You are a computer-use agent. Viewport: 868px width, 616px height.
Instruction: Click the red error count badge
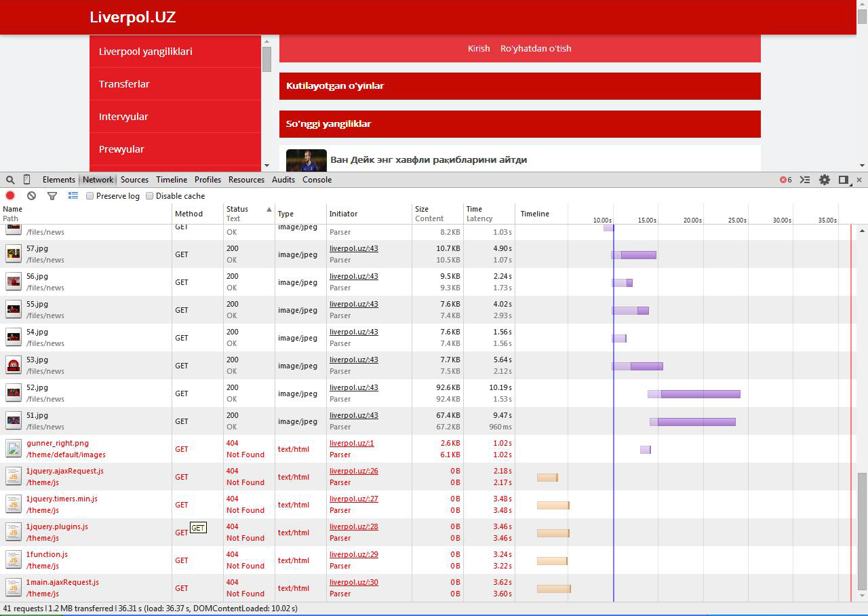(786, 180)
